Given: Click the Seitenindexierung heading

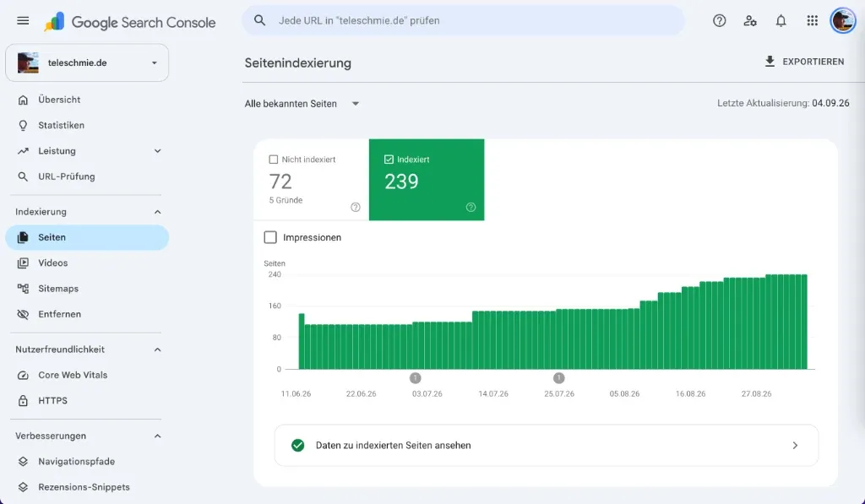Looking at the screenshot, I should 298,62.
